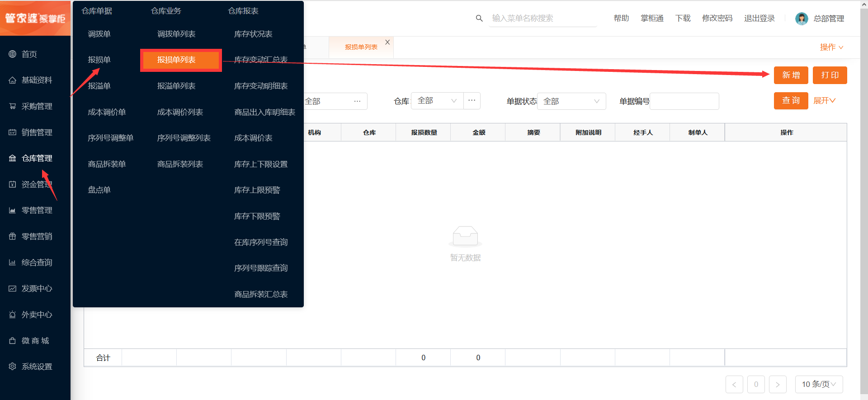Click the 下载 link
The width and height of the screenshot is (868, 400).
683,18
